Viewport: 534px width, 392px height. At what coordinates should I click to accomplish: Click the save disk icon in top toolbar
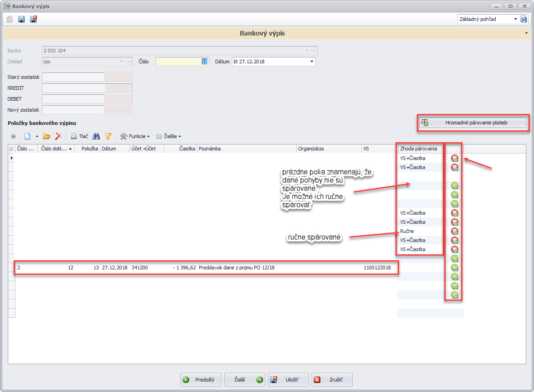coord(21,19)
